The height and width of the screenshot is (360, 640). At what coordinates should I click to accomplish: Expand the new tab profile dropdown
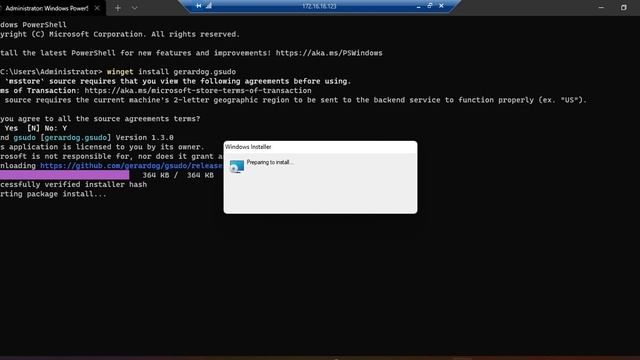point(135,8)
